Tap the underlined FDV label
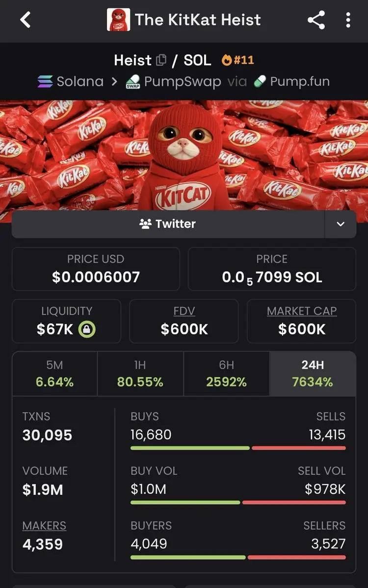This screenshot has width=368, height=588. [x=184, y=311]
